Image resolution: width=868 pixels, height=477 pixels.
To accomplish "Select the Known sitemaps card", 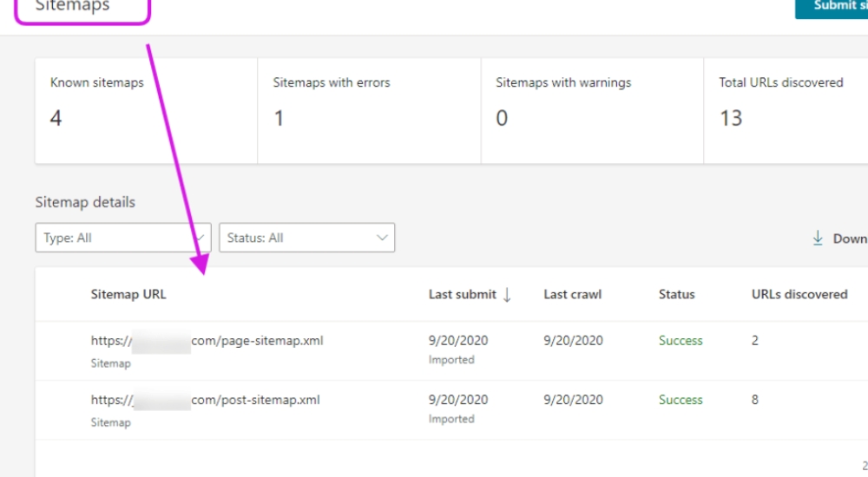I will tap(146, 111).
